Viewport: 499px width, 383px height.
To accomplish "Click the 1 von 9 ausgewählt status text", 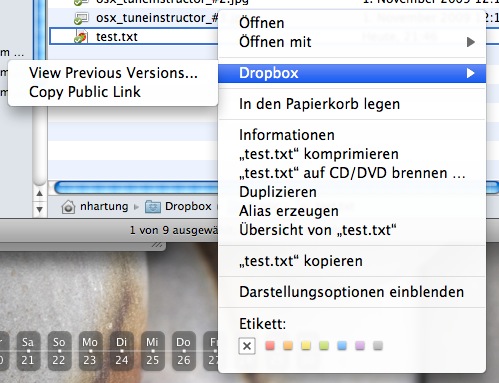I will click(174, 230).
